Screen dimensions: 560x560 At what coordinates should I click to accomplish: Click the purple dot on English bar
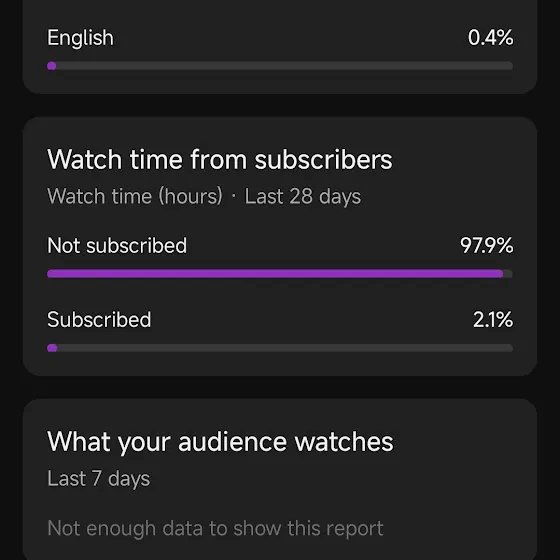[52, 66]
